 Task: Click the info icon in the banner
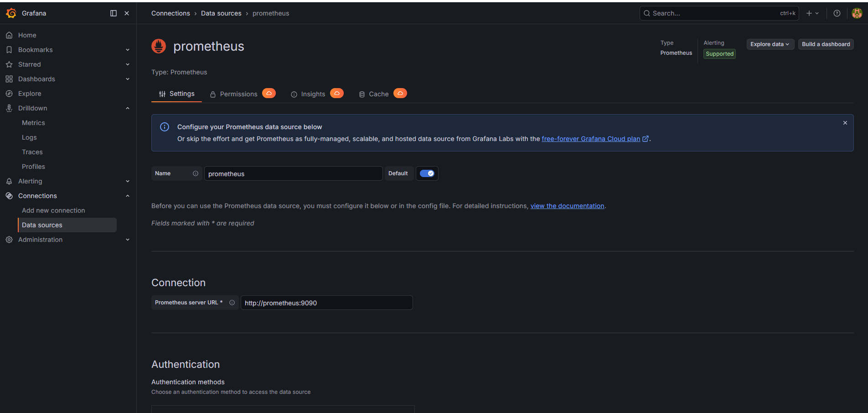(165, 127)
